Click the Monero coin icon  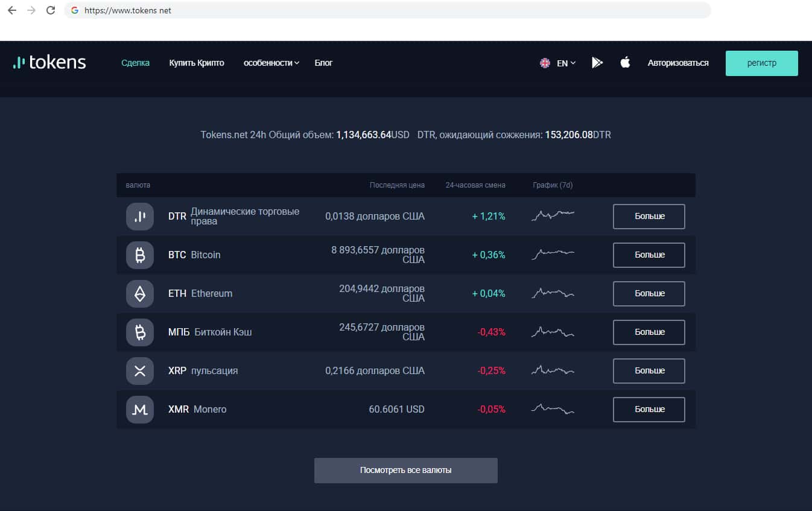[x=140, y=410]
